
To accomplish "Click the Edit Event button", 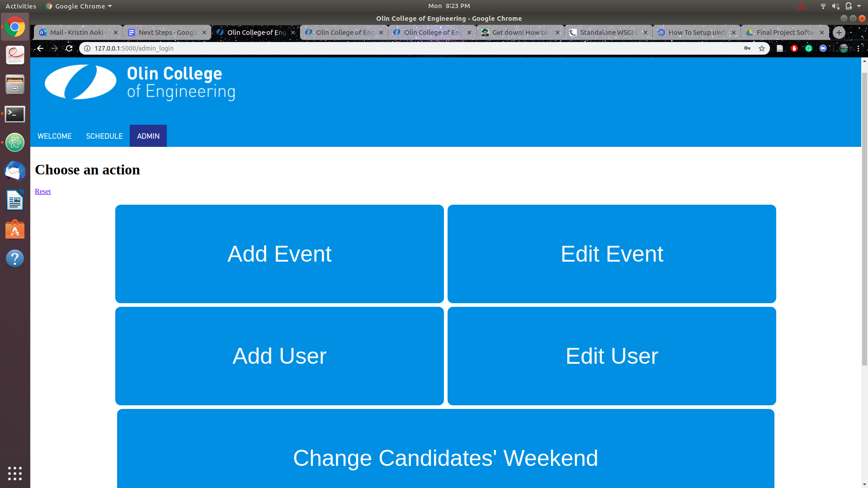I will (x=612, y=253).
